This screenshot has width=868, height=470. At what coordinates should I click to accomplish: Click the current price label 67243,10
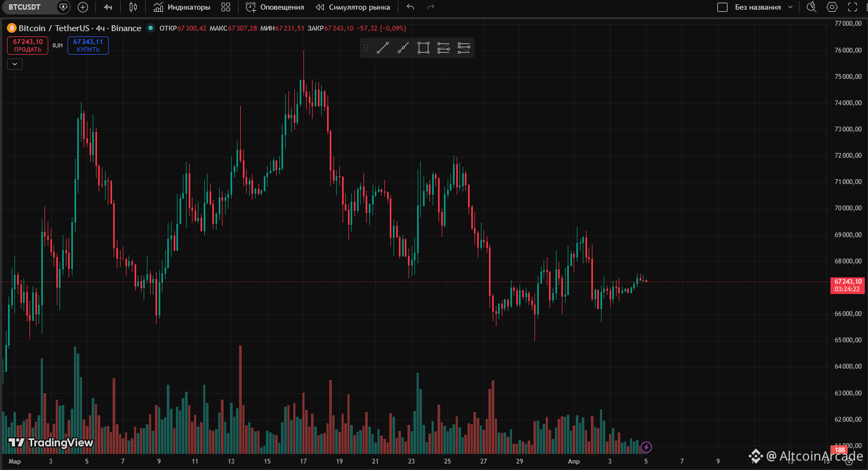[847, 285]
